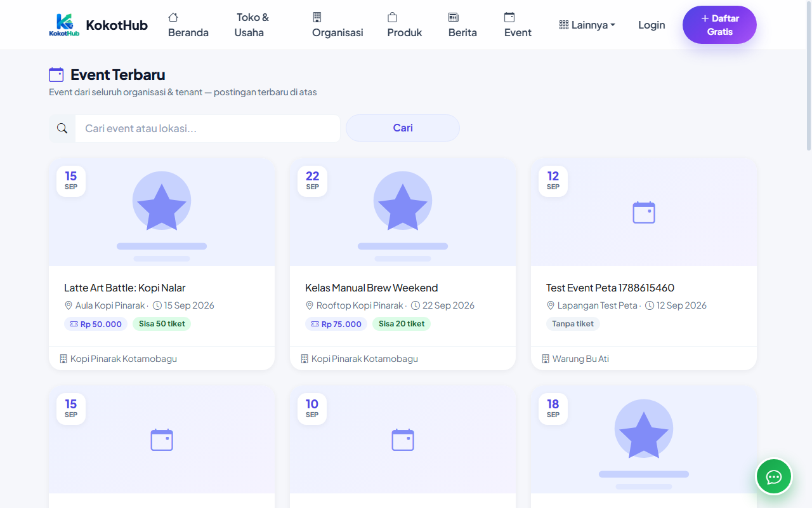Click the Tanpa tiket badge
812x508 pixels.
573,324
